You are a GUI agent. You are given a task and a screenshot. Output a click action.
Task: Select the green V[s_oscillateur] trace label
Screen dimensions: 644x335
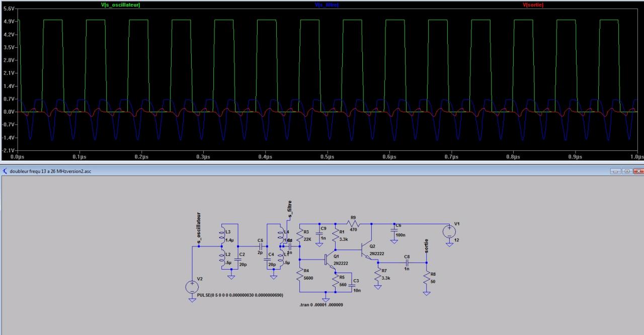pyautogui.click(x=121, y=5)
